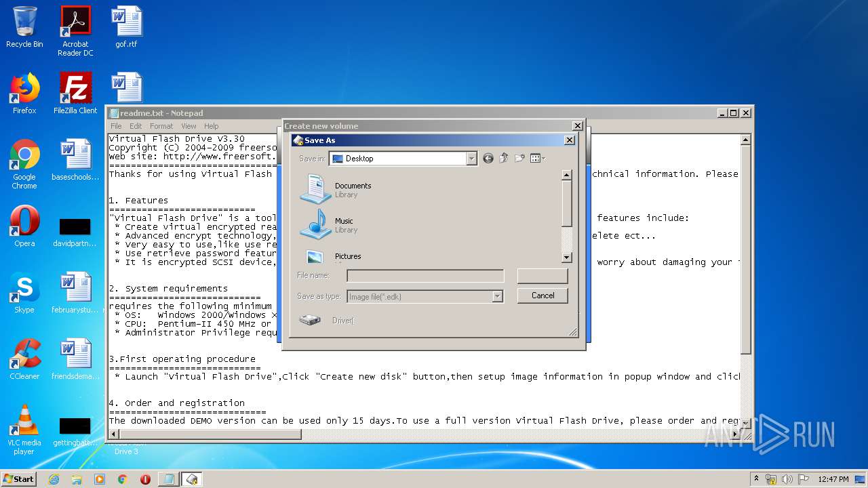Click the Driver( drive item in dialog
868x488 pixels.
click(327, 320)
